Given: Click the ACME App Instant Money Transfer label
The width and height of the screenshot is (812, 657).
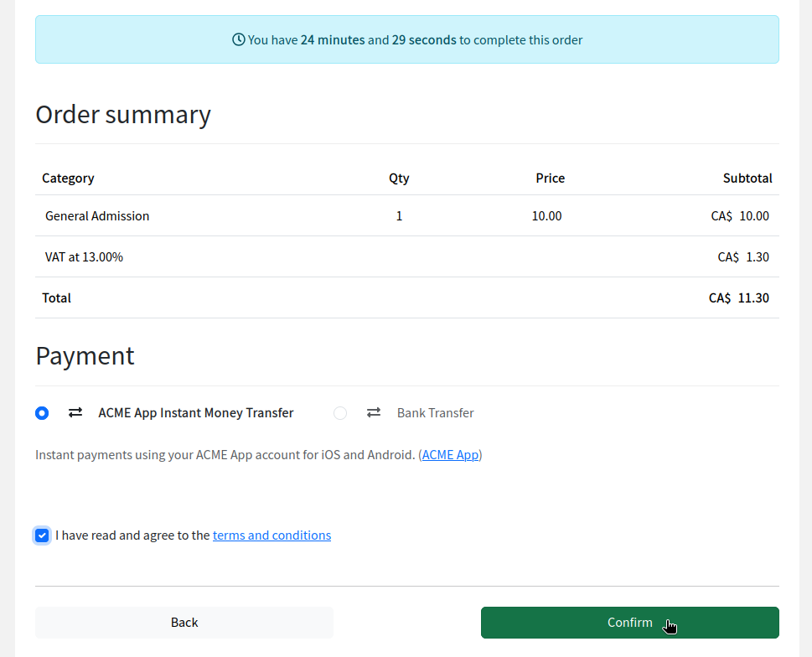Looking at the screenshot, I should pos(196,412).
